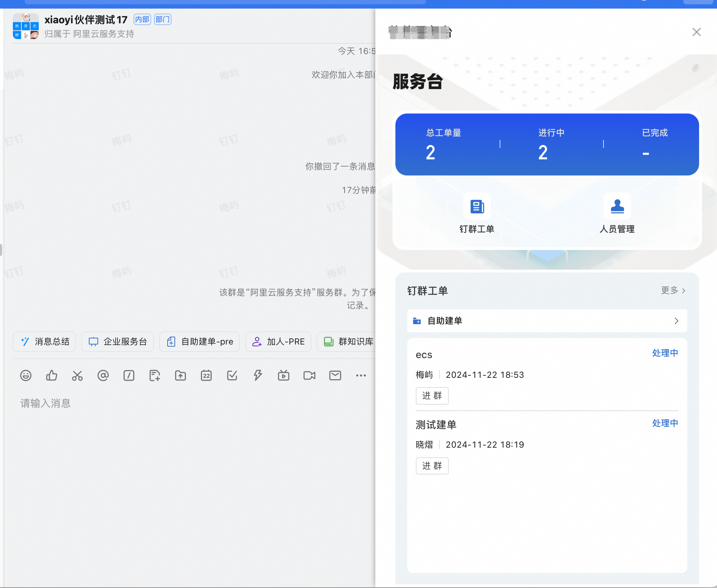Open more toolbar options ellipsis
717x588 pixels.
(361, 375)
